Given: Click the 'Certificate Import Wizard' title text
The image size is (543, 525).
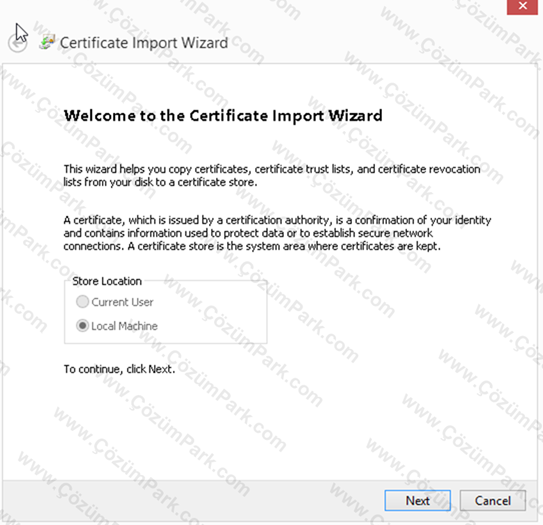Looking at the screenshot, I should pyautogui.click(x=144, y=43).
